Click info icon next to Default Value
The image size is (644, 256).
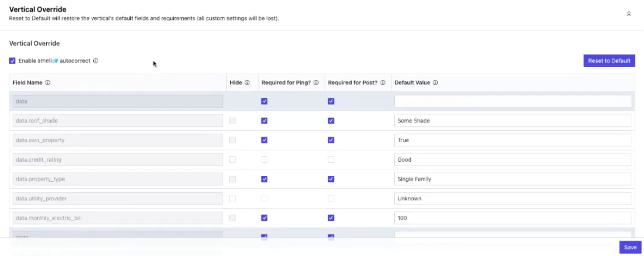tap(435, 83)
